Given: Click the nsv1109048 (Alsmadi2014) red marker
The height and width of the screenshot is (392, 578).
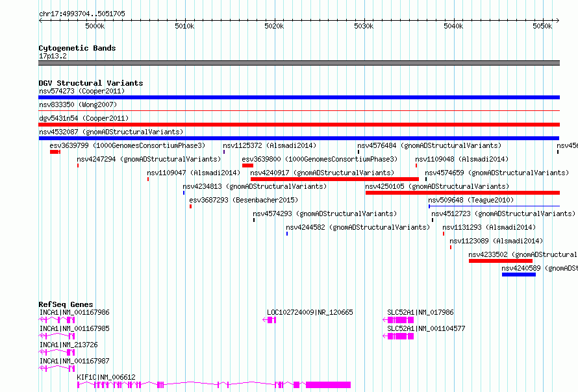Looking at the screenshot, I should pos(416,165).
